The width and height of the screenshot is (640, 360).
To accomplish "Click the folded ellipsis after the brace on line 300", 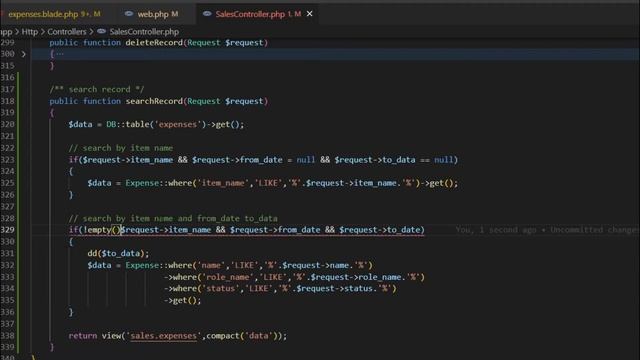I will [x=60, y=54].
